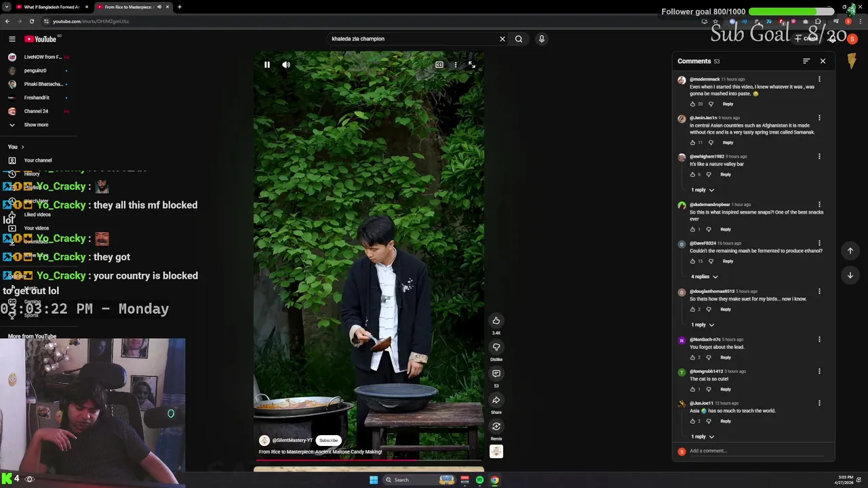Reload the current page
The image size is (868, 488).
31,21
